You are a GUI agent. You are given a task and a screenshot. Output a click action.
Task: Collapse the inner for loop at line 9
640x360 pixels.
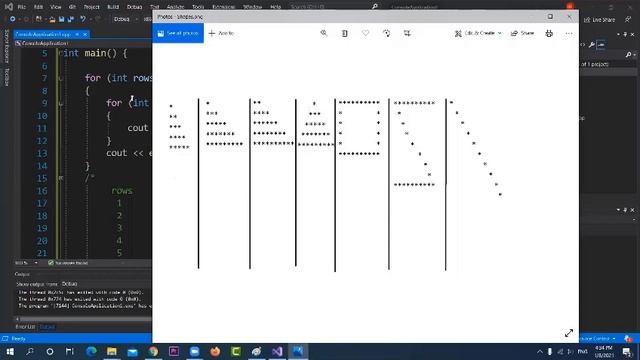pos(60,104)
